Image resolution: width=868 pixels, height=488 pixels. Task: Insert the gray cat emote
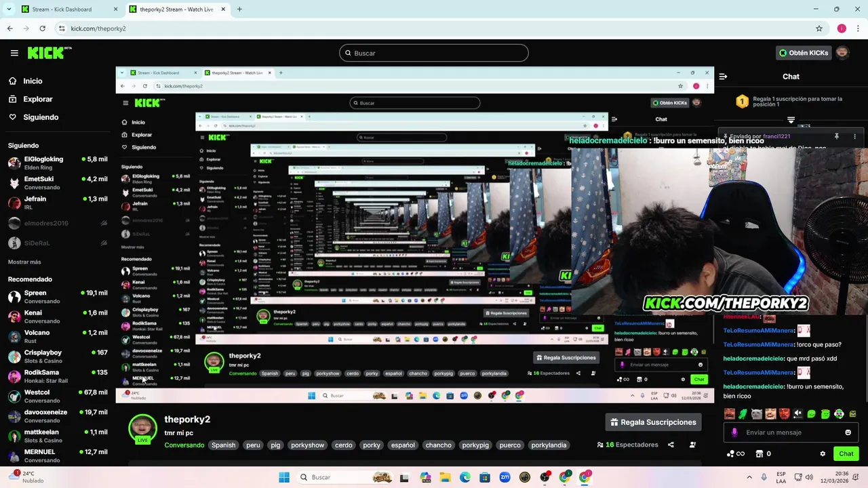[x=756, y=414]
